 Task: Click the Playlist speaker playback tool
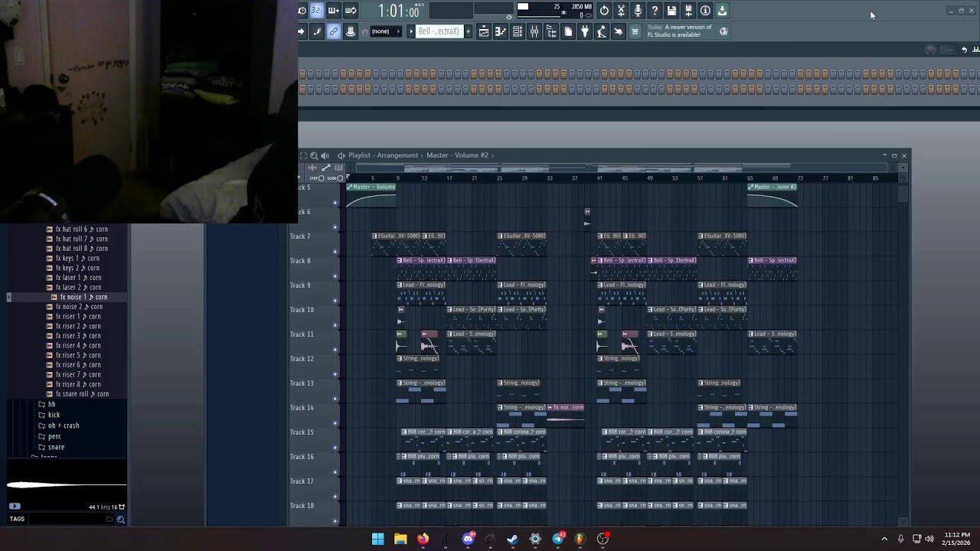click(x=325, y=155)
